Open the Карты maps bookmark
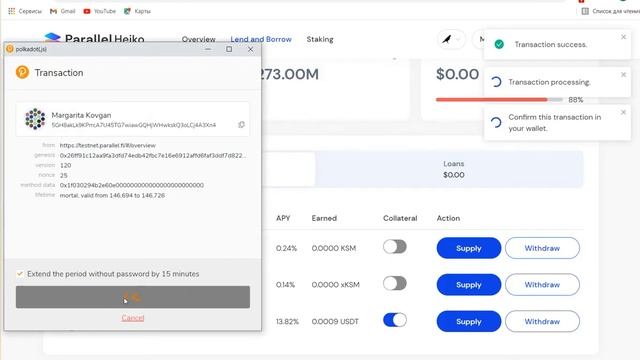 tap(138, 11)
